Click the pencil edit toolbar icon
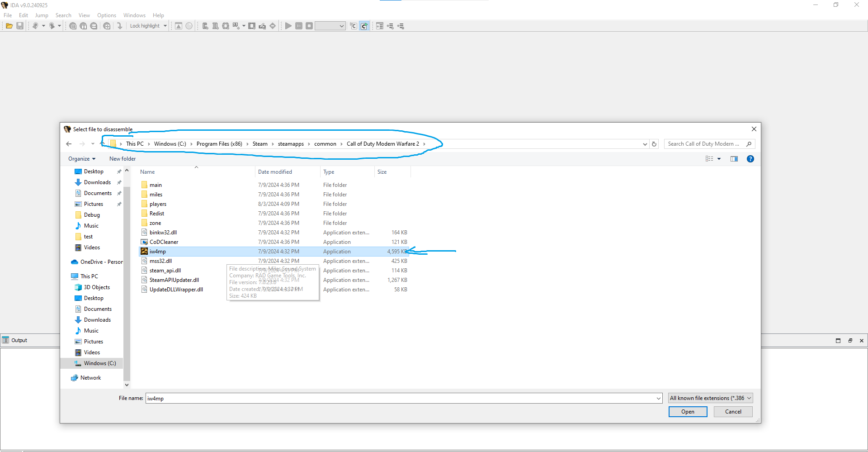868x452 pixels. 262,26
